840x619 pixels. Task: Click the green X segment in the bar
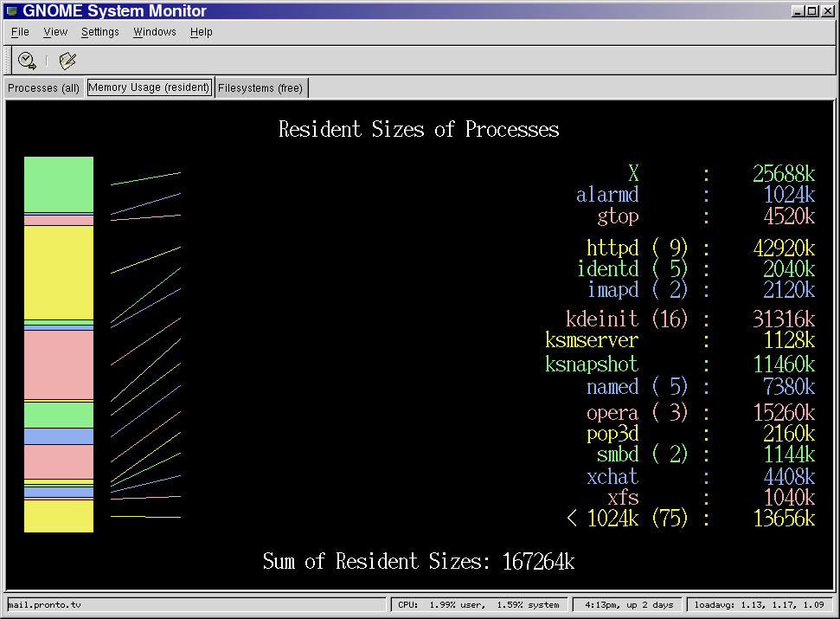(x=59, y=184)
